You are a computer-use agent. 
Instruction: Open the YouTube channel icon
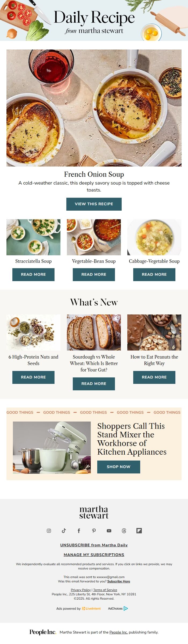(x=109, y=530)
